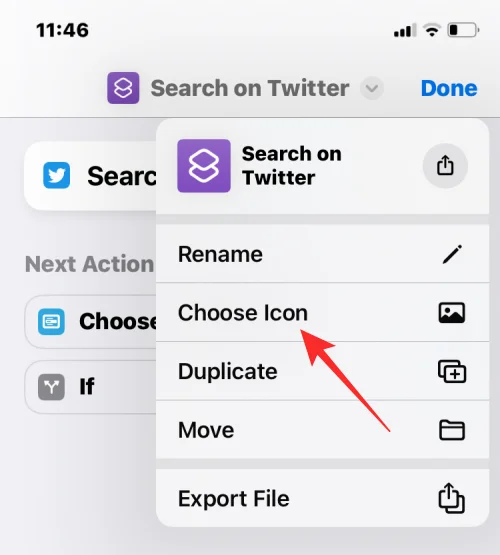
Task: Select Rename from the menu
Action: (322, 254)
